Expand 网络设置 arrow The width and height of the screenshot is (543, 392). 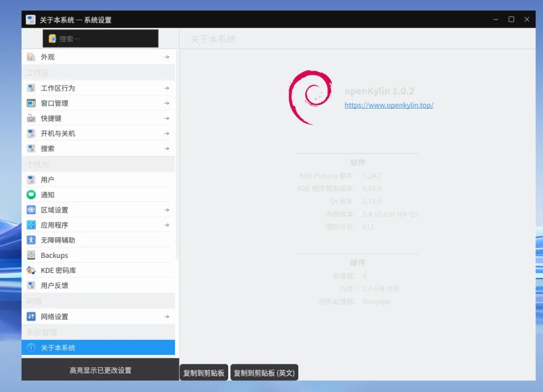pos(166,317)
